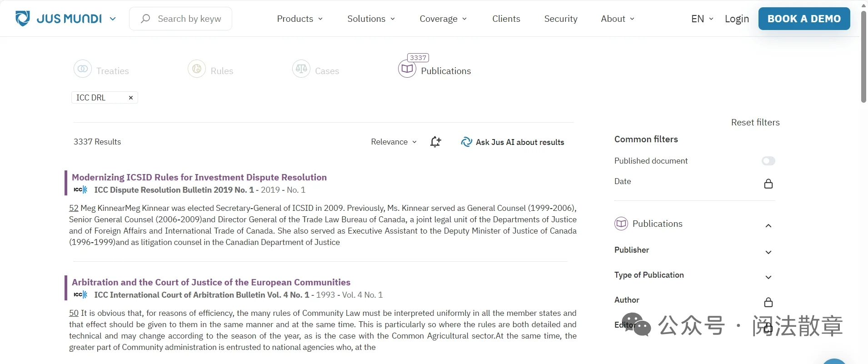Screen dimensions: 868x364
Task: Click the Jus AI swirl icon
Action: click(x=466, y=142)
